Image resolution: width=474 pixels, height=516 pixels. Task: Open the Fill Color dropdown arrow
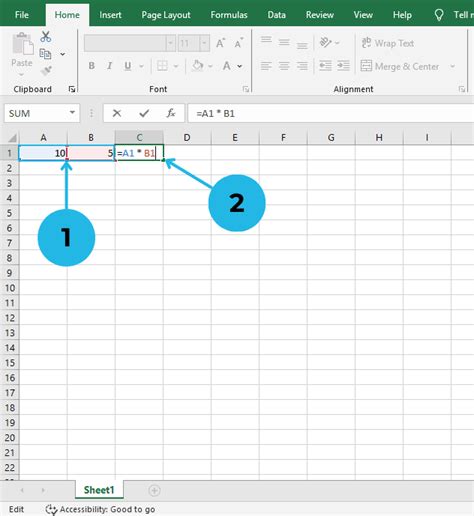[210, 66]
